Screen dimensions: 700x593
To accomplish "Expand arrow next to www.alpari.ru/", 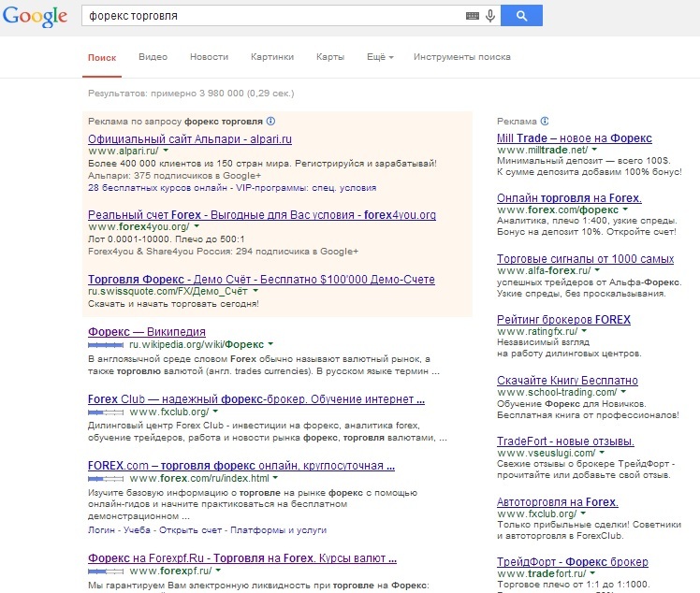I will 166,151.
